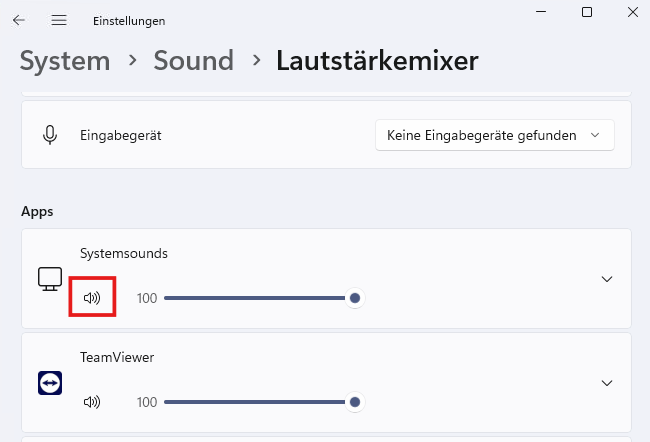Maximize the Einstellungen window
This screenshot has height=442, width=650.
[x=587, y=12]
